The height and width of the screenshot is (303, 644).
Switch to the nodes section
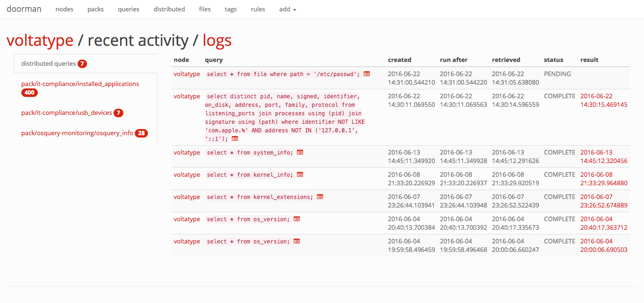coord(64,9)
